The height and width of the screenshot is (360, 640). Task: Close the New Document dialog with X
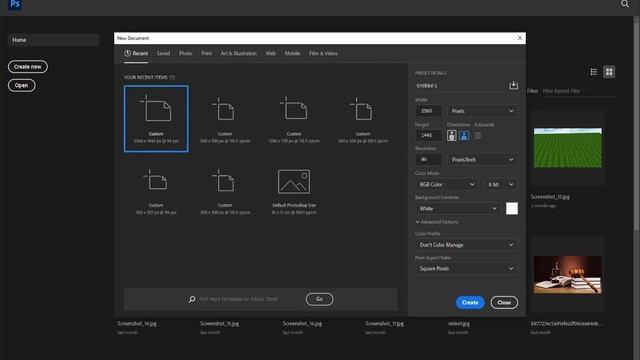coord(520,38)
